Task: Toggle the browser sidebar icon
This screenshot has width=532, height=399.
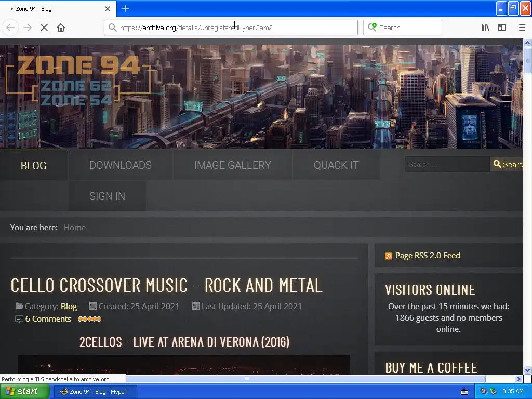Action: pos(502,28)
